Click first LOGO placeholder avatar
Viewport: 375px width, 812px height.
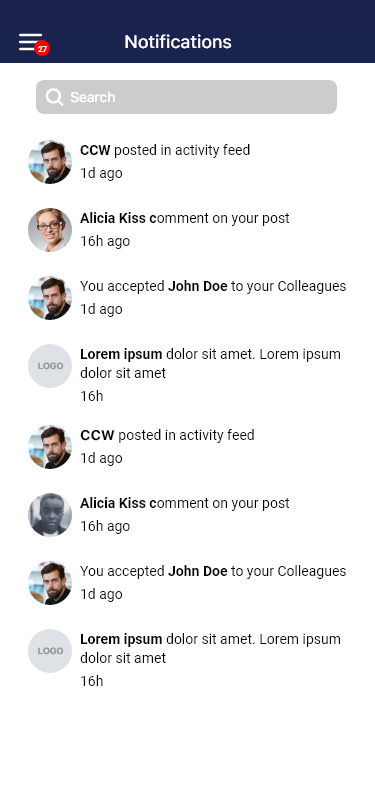click(50, 366)
